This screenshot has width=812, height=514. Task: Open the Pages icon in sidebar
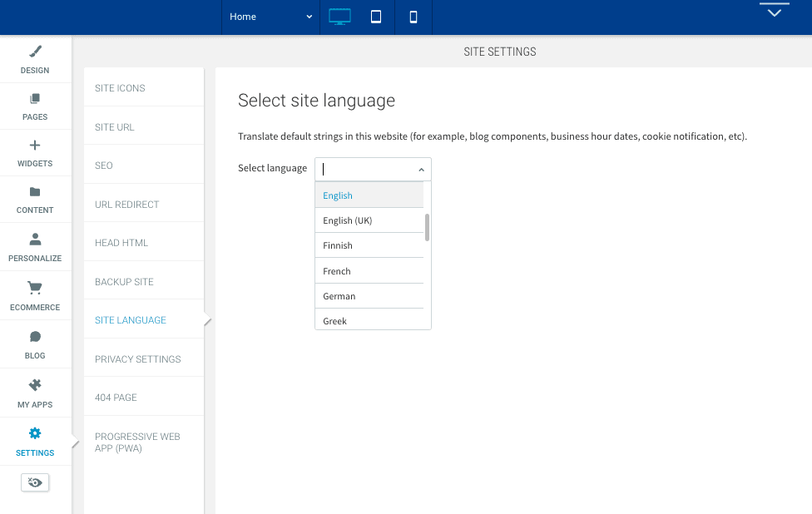tap(35, 98)
